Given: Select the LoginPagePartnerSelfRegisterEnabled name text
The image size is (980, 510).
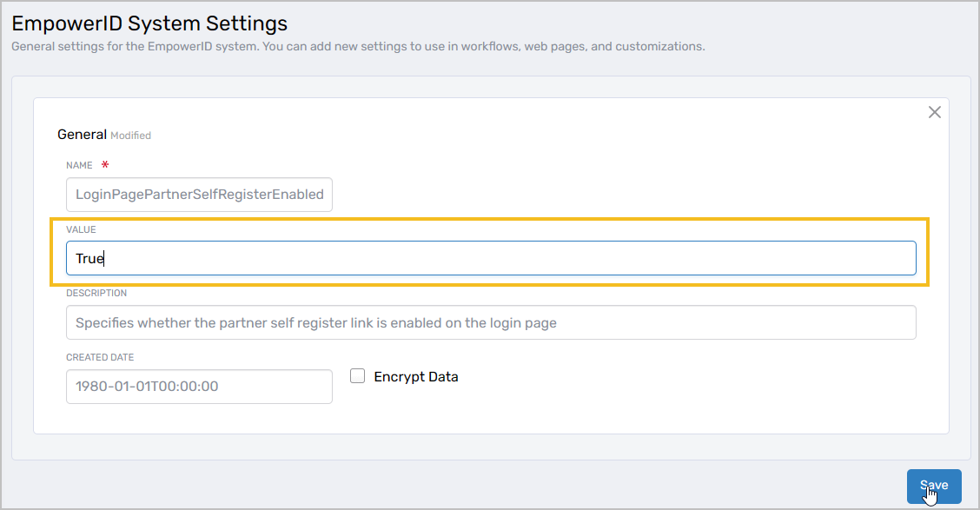Looking at the screenshot, I should [199, 195].
